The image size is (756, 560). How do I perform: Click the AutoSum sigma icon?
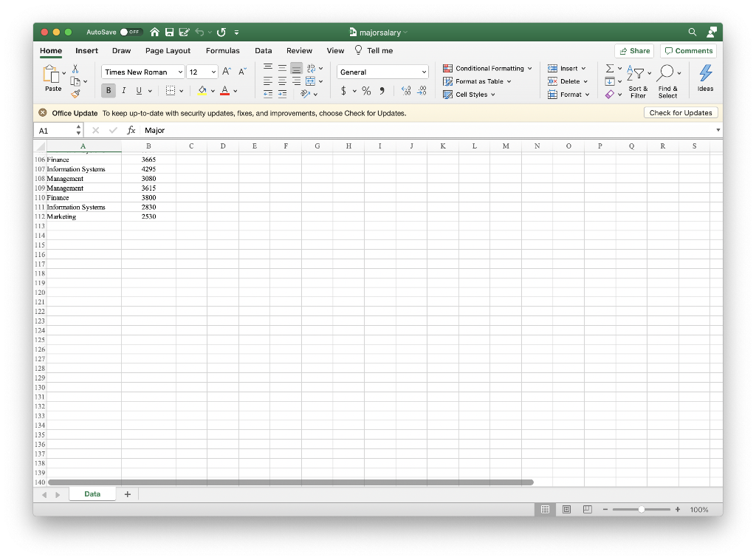click(609, 69)
